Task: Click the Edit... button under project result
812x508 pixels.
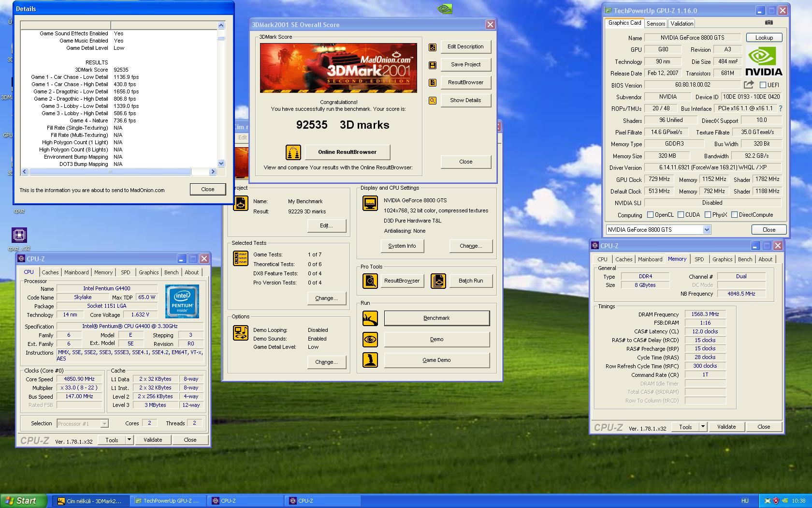Action: (x=327, y=225)
